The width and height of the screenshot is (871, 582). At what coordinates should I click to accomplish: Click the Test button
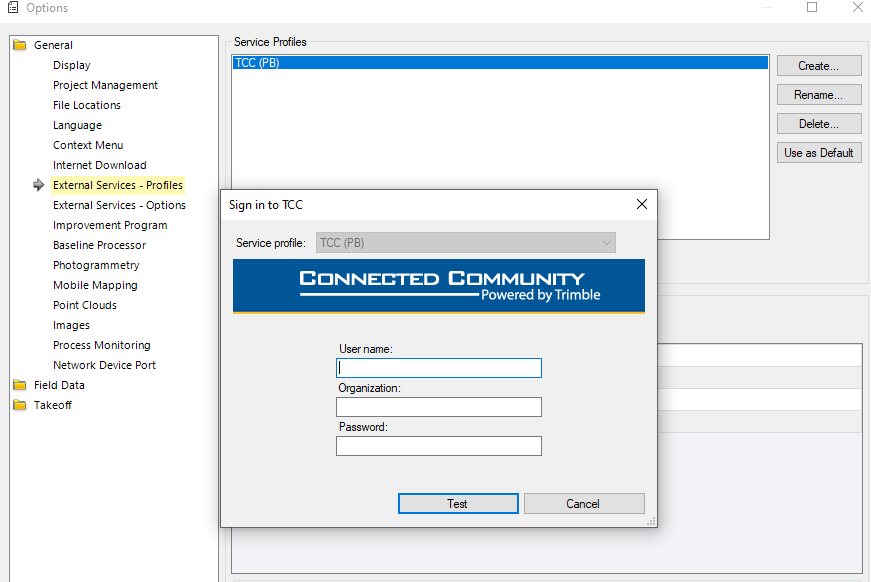click(x=458, y=503)
